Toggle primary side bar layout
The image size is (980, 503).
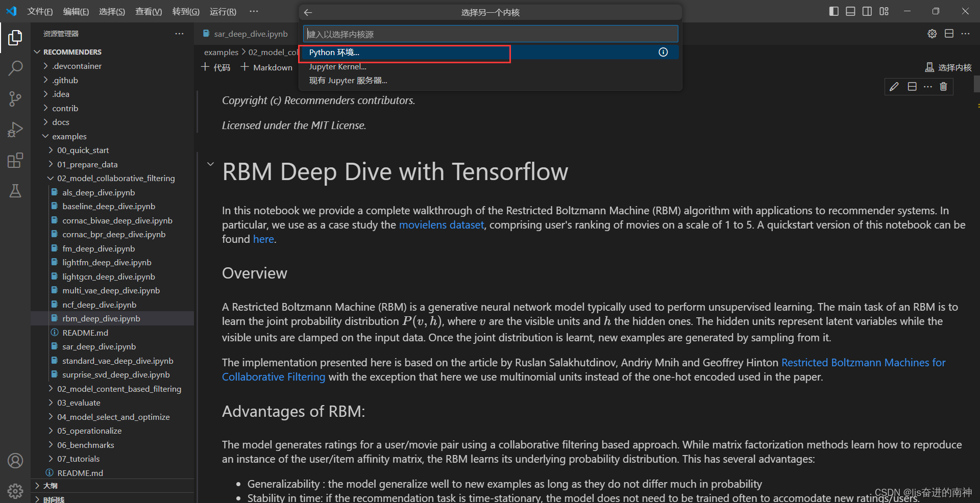[834, 11]
